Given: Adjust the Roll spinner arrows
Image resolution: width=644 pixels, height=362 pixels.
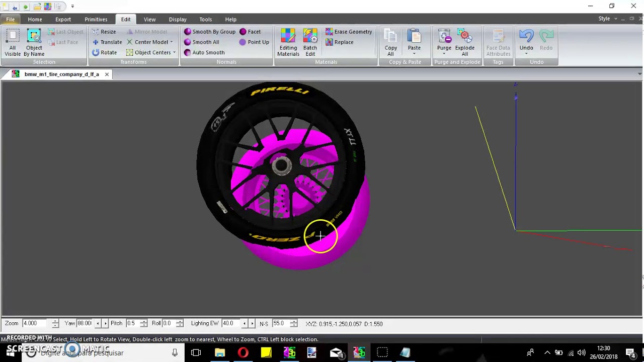Looking at the screenshot, I should point(179,323).
